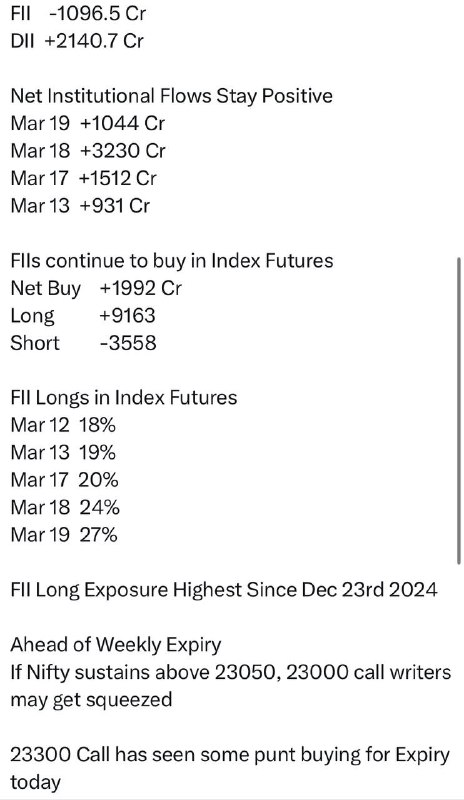The width and height of the screenshot is (464, 800).
Task: Click 'FIIs continue to buy in Index Futures'
Action: [x=172, y=261]
